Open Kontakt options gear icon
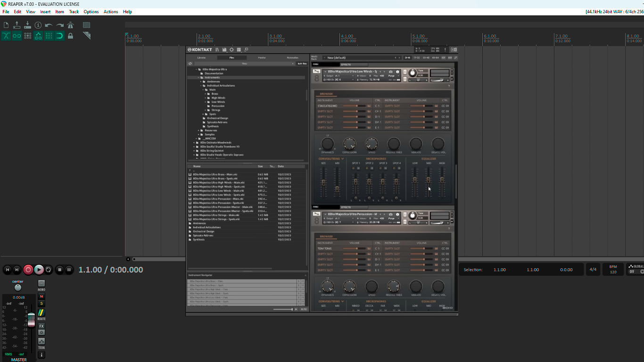The height and width of the screenshot is (362, 644). [231, 49]
